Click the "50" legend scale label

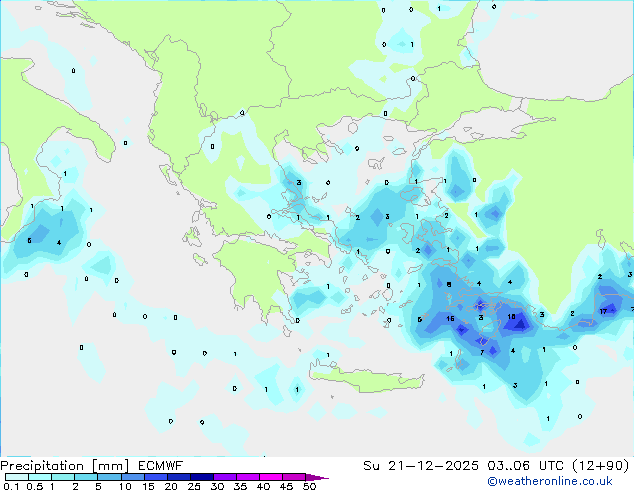point(310,486)
